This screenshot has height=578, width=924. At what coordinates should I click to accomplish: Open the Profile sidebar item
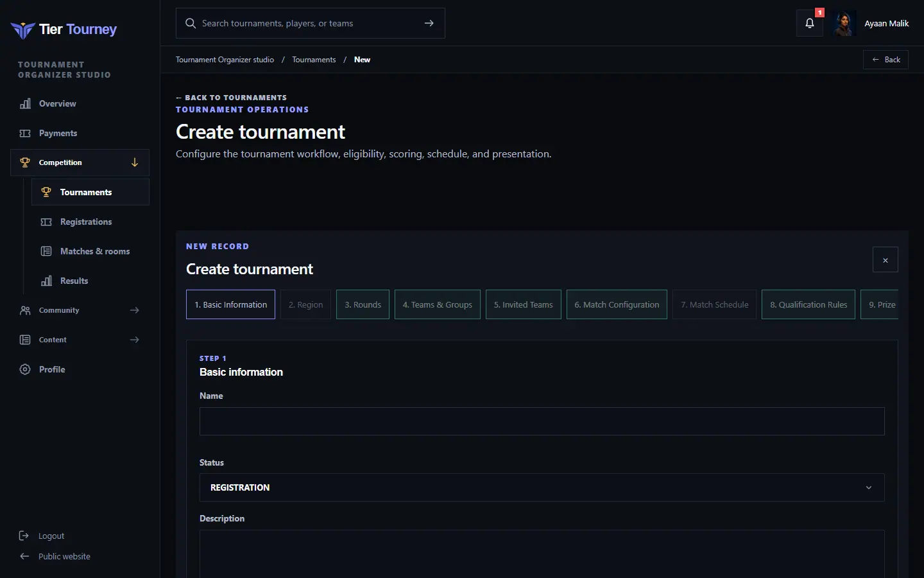coord(80,369)
